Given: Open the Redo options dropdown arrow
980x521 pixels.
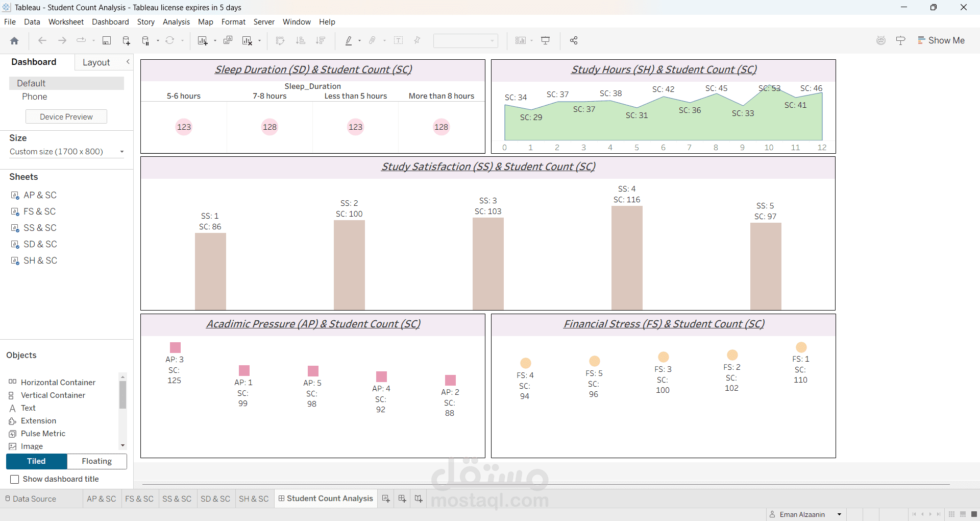Looking at the screenshot, I should tap(93, 41).
